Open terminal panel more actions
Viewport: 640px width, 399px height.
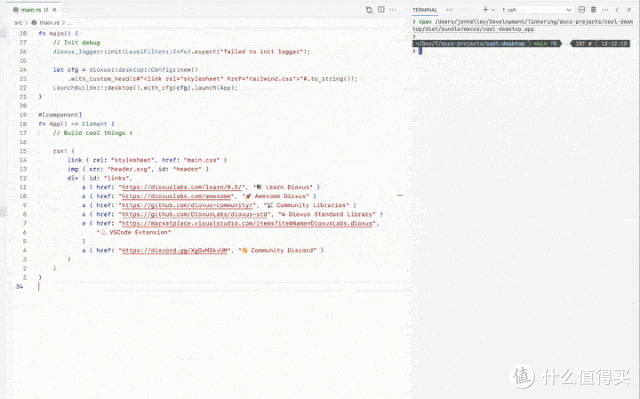point(605,9)
